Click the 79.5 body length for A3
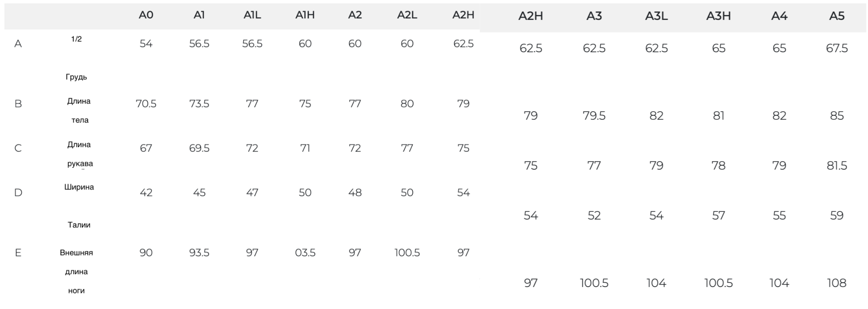 click(594, 116)
